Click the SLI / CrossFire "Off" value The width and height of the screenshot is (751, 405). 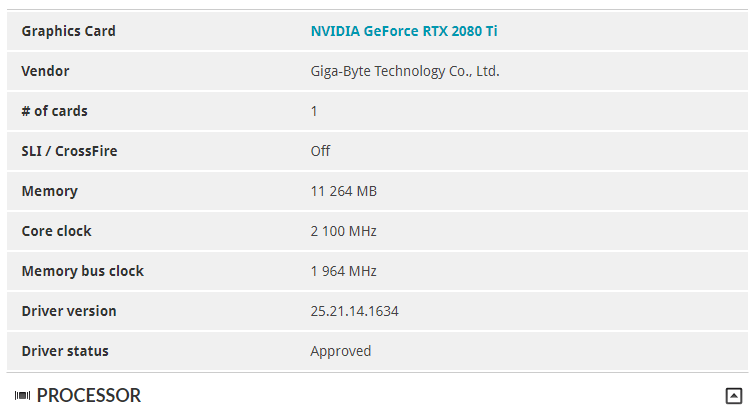point(320,151)
